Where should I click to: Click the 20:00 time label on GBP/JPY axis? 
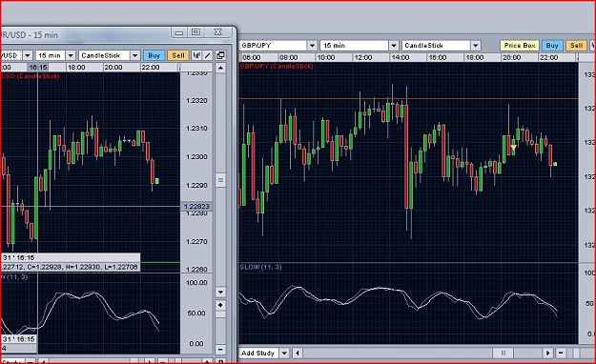[511, 58]
